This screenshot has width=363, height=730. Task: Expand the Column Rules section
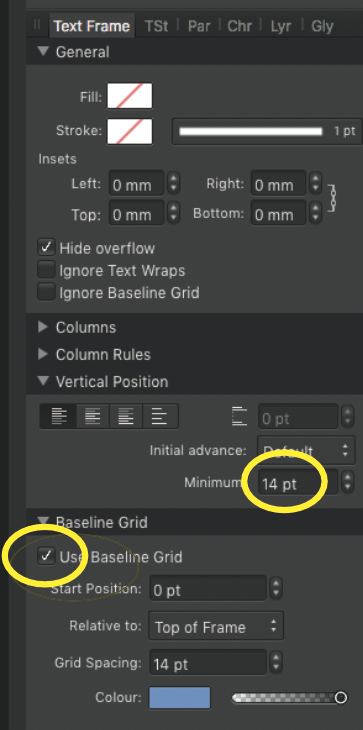pos(43,354)
